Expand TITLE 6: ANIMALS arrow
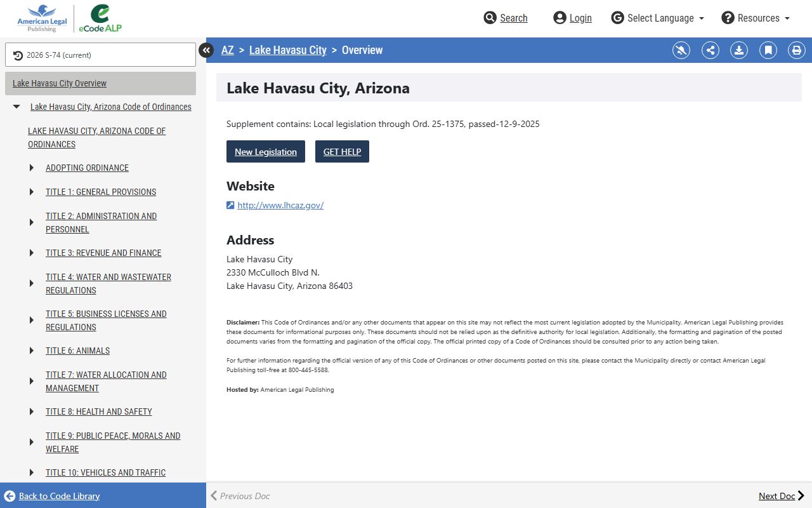812x508 pixels. point(32,351)
